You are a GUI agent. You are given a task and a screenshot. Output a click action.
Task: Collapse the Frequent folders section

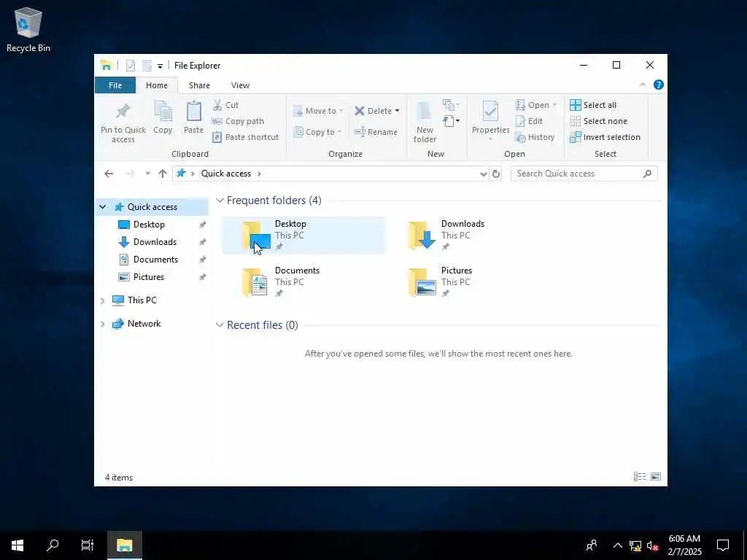220,201
